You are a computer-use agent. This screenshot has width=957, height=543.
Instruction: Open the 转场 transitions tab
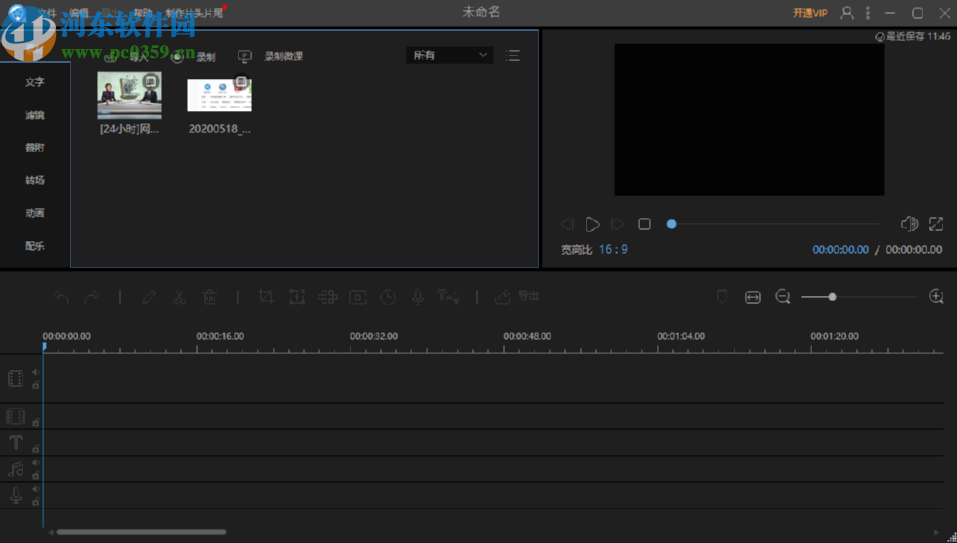coord(35,180)
